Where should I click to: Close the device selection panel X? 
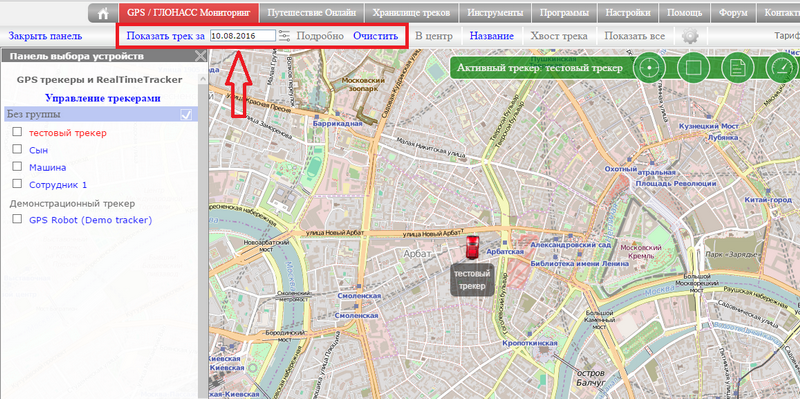(x=201, y=56)
